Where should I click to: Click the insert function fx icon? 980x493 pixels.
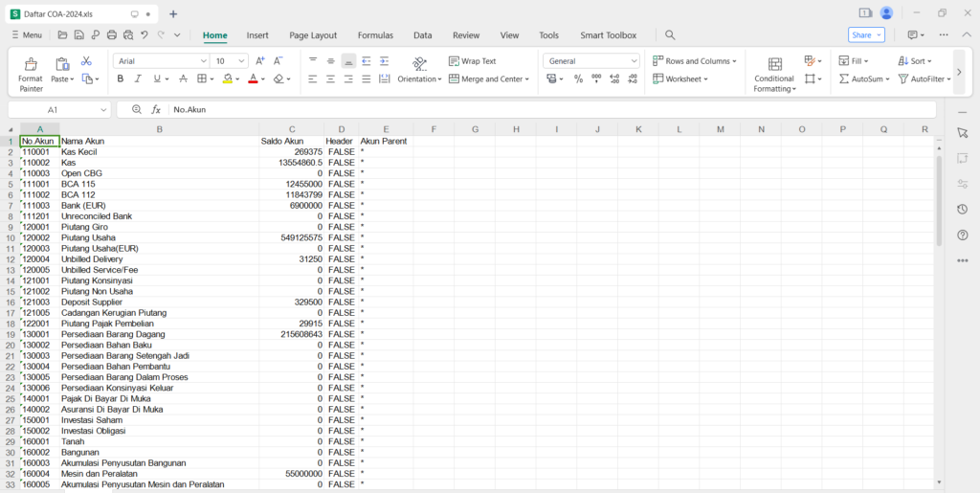tap(156, 110)
